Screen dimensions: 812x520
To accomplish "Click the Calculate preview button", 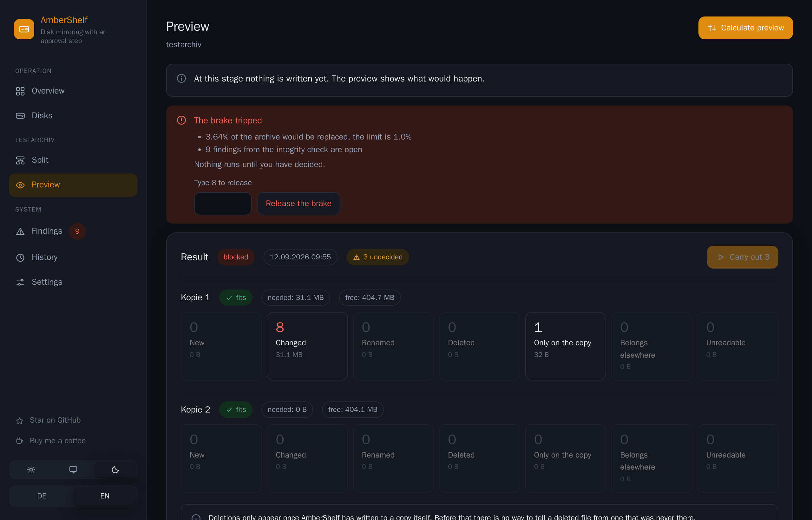I will coord(745,28).
